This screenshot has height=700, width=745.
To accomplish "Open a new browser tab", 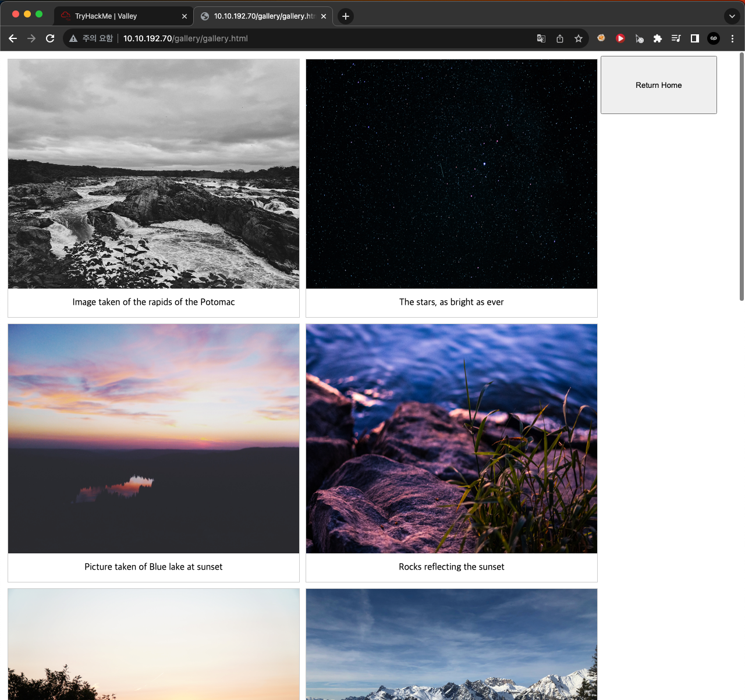I will coord(346,16).
